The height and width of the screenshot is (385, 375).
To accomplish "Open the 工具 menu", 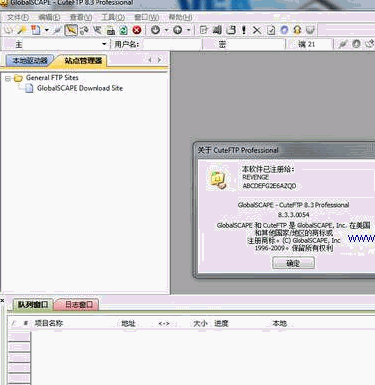I will [113, 17].
